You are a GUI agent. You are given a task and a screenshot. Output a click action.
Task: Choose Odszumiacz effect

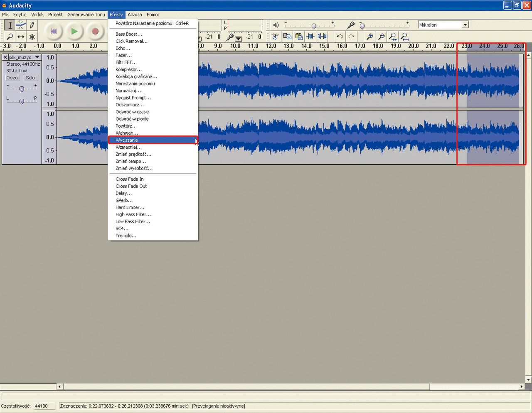(x=153, y=105)
